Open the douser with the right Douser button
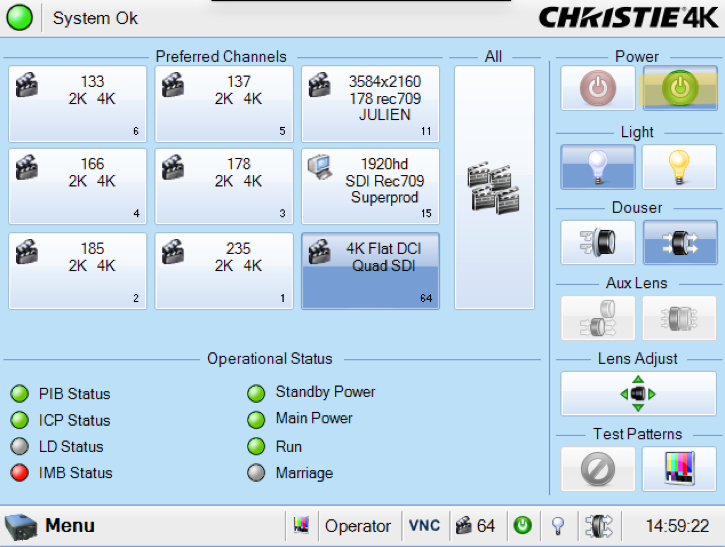This screenshot has height=547, width=725. coord(679,243)
